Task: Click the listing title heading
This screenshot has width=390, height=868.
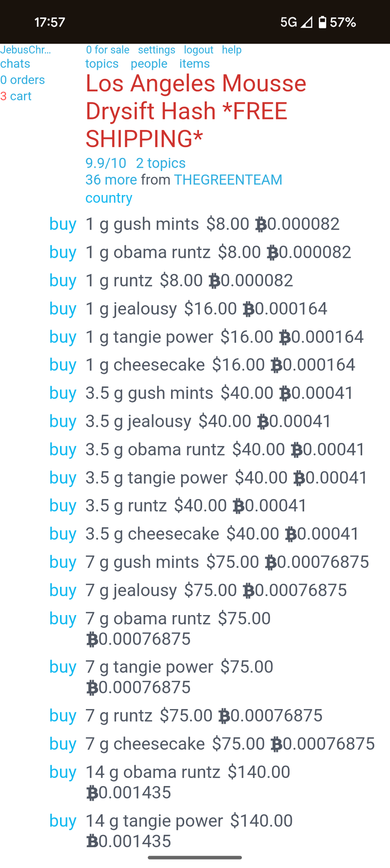Action: click(196, 111)
